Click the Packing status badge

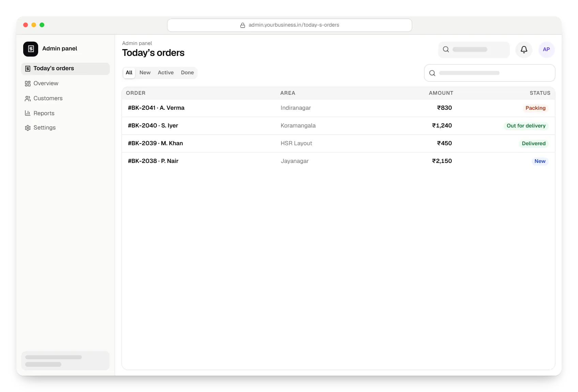tap(535, 108)
